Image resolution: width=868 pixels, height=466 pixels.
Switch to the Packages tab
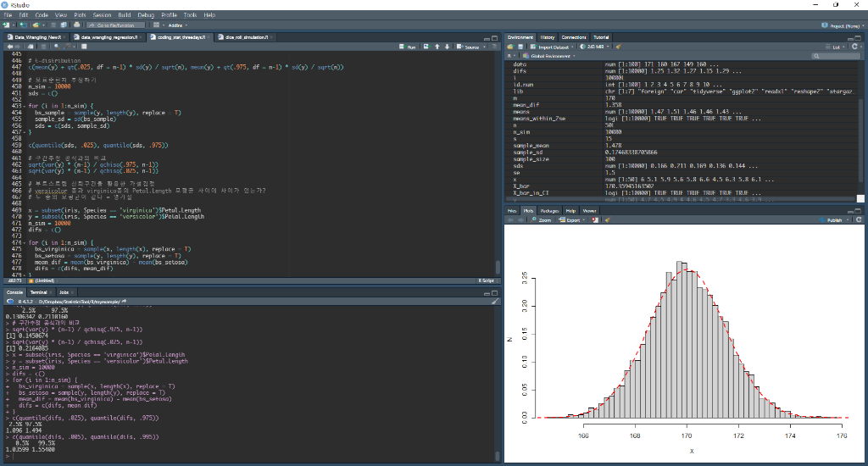549,210
